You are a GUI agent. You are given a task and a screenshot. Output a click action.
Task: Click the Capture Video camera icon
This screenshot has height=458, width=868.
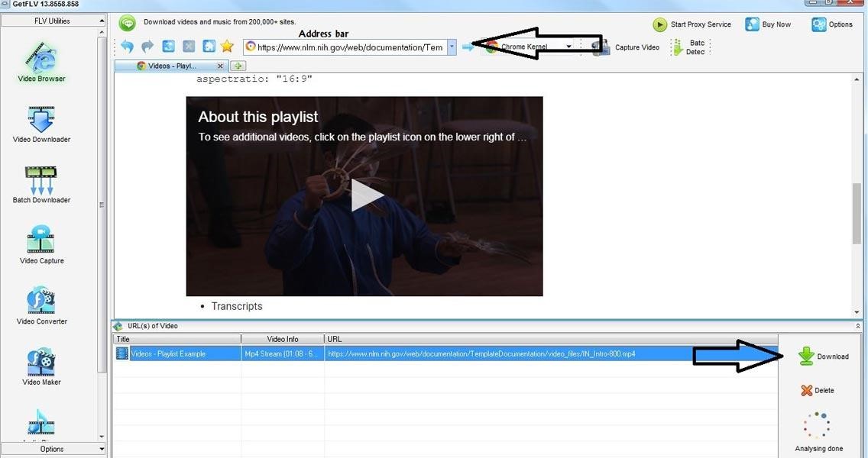pyautogui.click(x=601, y=47)
